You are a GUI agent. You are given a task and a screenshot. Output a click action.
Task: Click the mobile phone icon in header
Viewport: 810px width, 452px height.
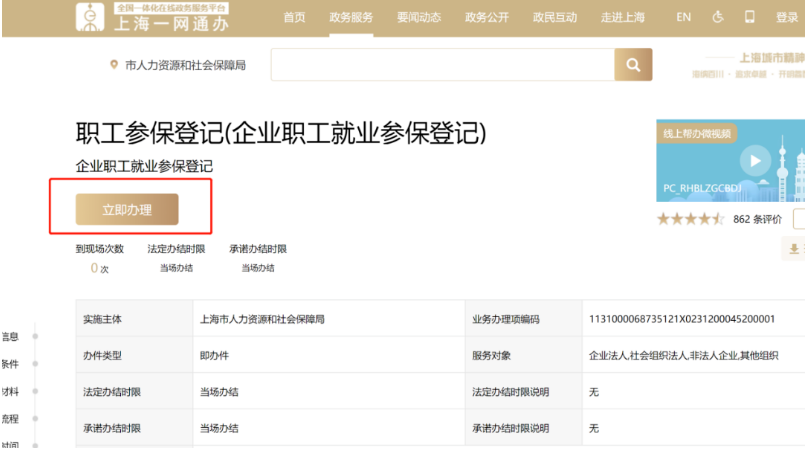pyautogui.click(x=749, y=17)
